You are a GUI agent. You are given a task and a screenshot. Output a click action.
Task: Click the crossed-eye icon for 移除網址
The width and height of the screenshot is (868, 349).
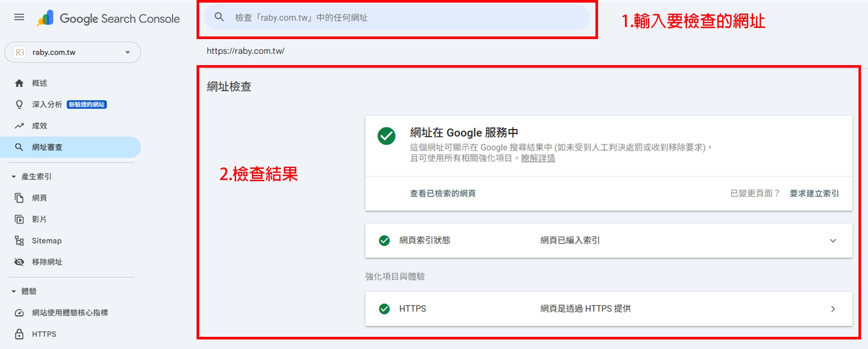(x=19, y=262)
